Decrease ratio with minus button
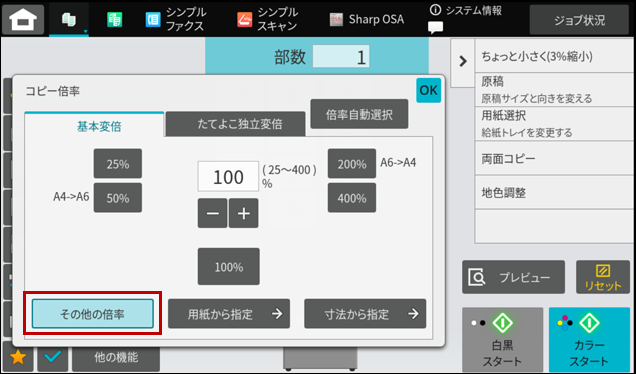This screenshot has width=636, height=374. pyautogui.click(x=213, y=213)
